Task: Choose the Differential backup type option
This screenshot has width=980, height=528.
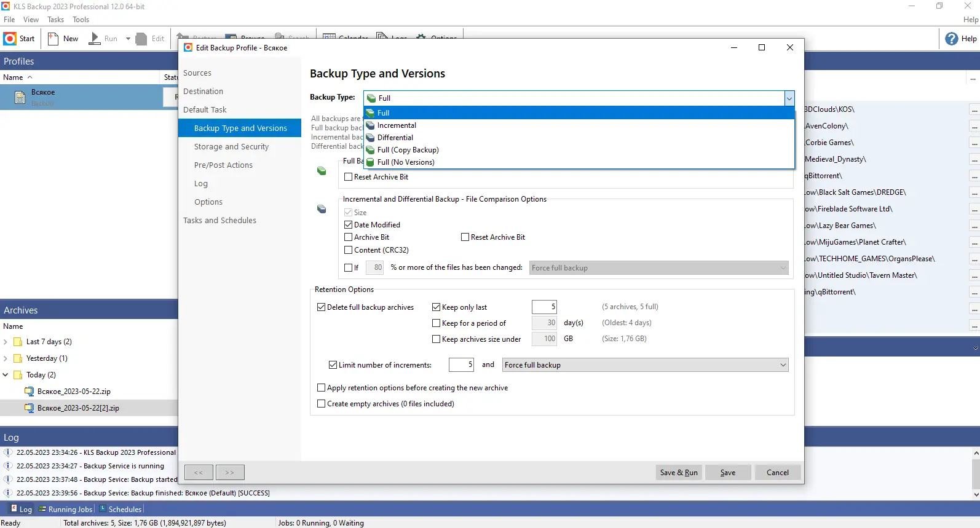Action: (x=579, y=138)
